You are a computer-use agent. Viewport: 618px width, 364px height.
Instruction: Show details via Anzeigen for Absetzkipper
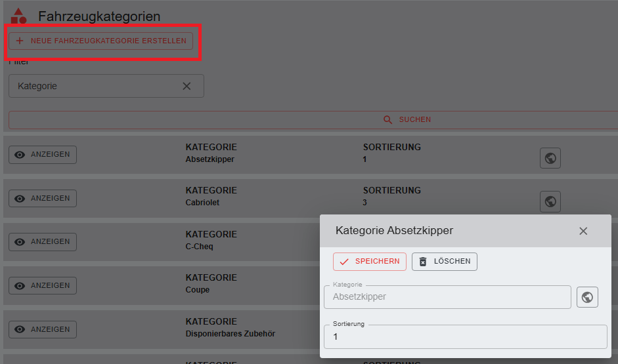[43, 155]
